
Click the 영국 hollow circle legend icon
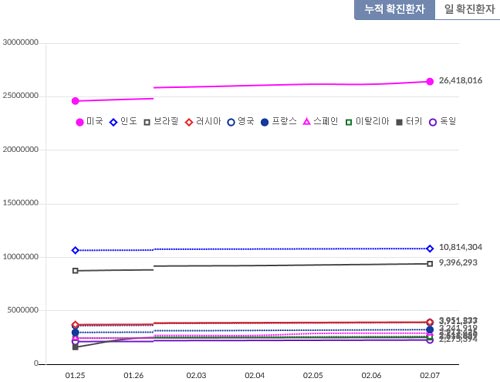point(231,122)
